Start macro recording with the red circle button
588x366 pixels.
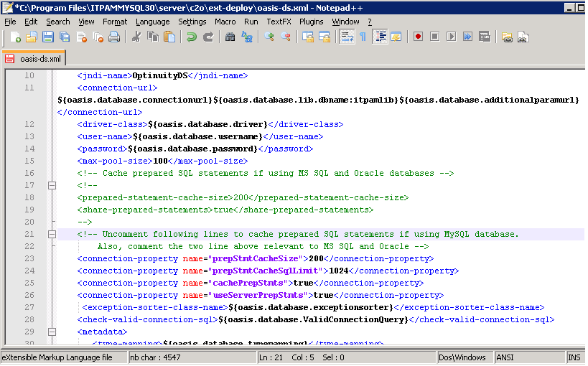[x=417, y=37]
